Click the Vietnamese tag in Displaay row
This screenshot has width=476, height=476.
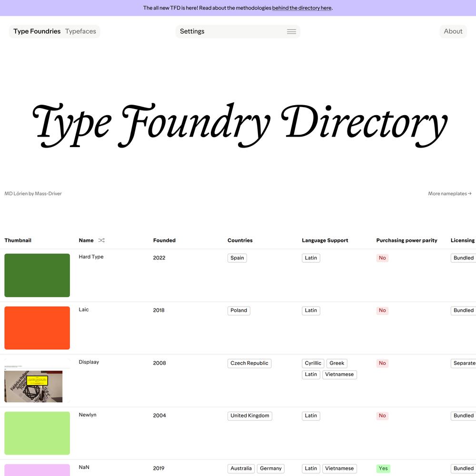[x=339, y=375]
